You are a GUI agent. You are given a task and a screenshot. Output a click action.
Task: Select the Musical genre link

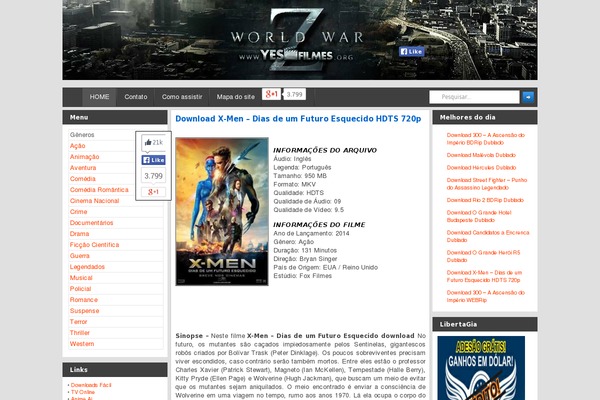click(x=81, y=278)
